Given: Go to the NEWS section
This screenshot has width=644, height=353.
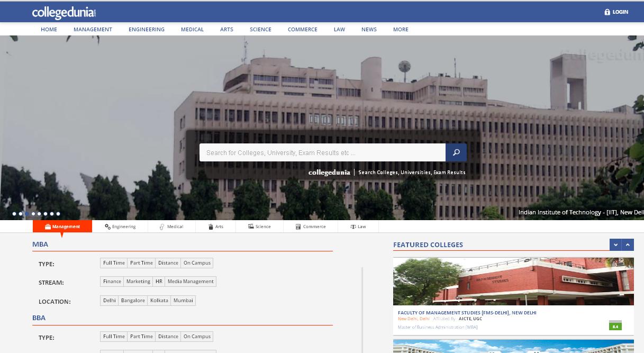Looking at the screenshot, I should (369, 29).
